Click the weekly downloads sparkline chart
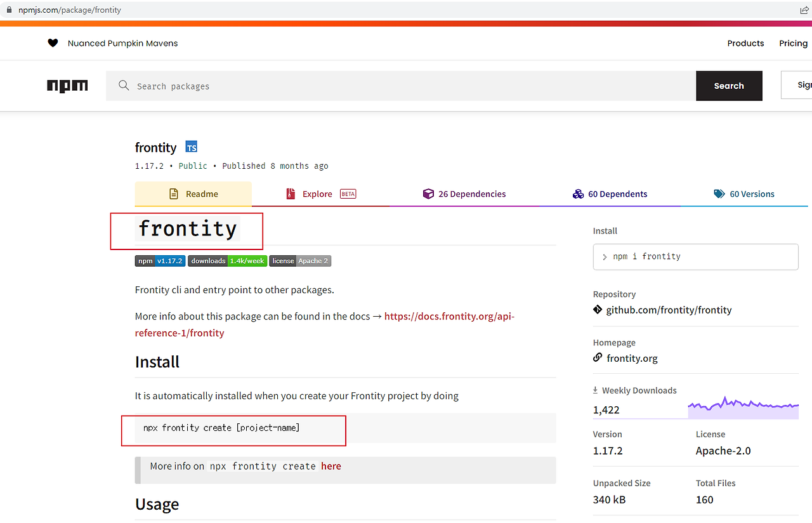Image resolution: width=812 pixels, height=523 pixels. click(x=743, y=407)
